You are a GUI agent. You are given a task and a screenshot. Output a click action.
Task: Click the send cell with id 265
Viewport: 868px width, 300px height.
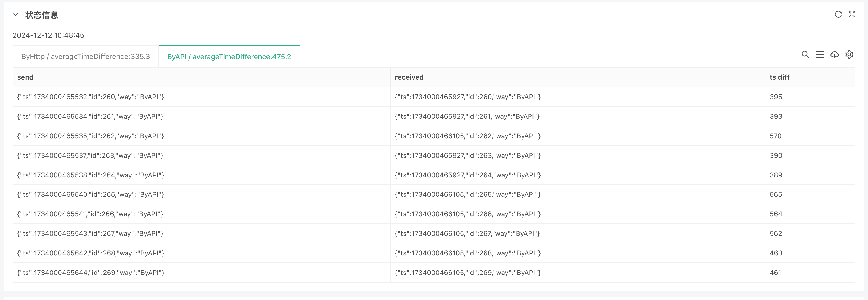pyautogui.click(x=90, y=194)
